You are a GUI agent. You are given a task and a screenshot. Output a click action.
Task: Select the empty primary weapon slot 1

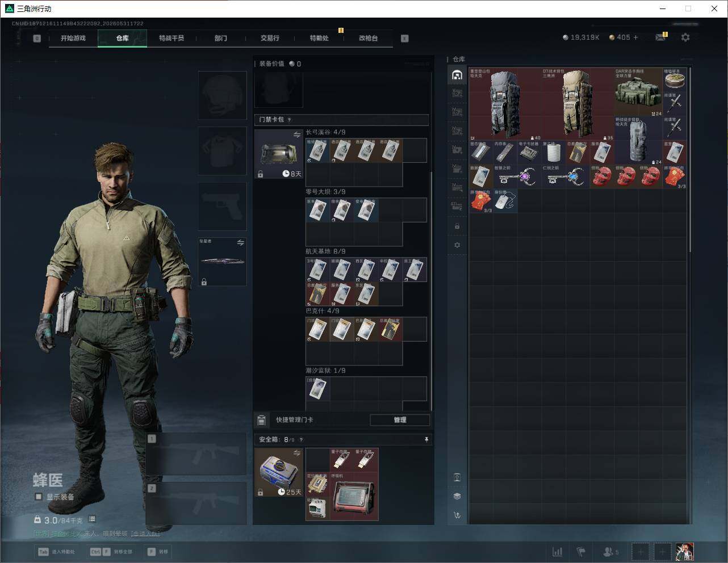point(196,454)
